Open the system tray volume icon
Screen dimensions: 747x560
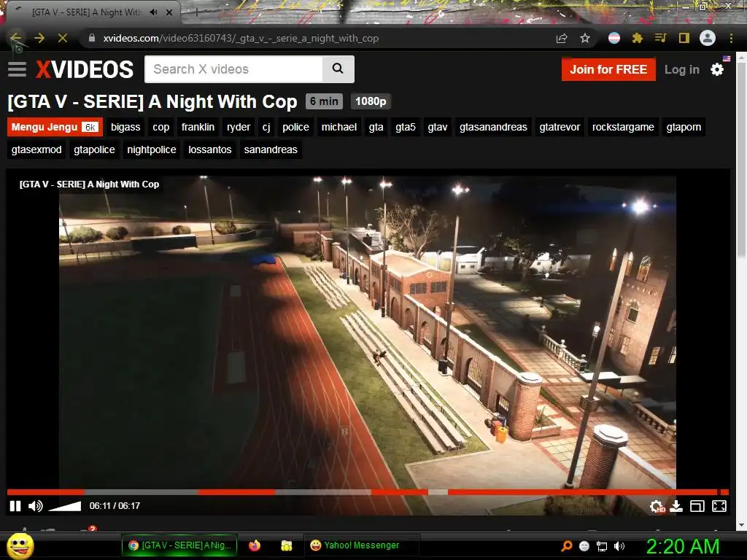coord(620,546)
